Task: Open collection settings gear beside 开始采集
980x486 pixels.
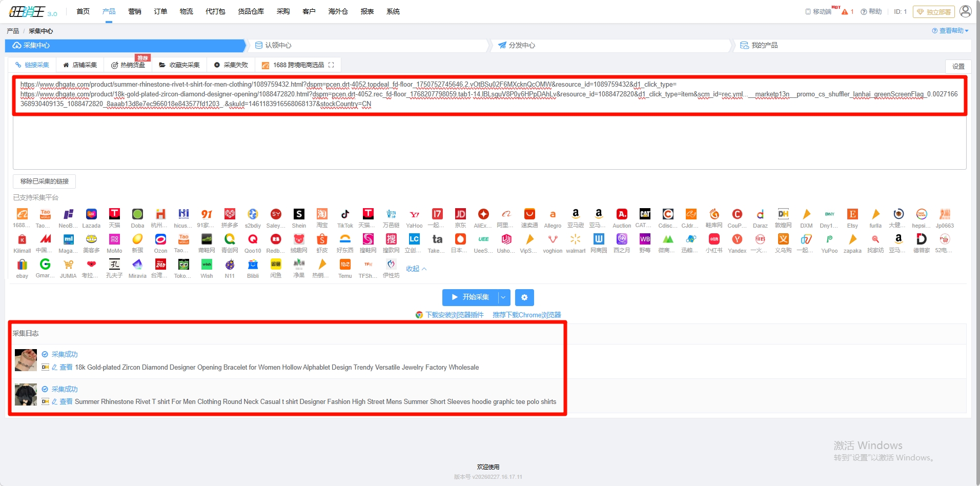Action: [x=524, y=297]
